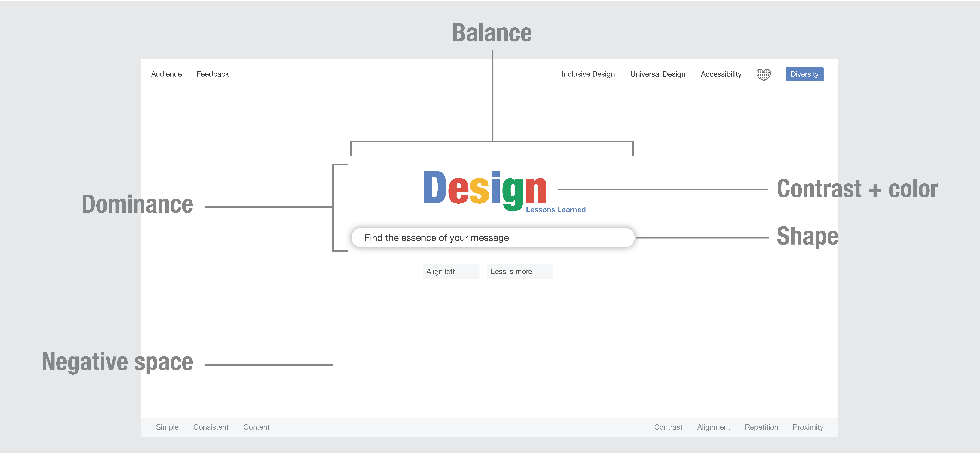
Task: Click the search field 'Find the essence of your message'
Action: click(493, 237)
